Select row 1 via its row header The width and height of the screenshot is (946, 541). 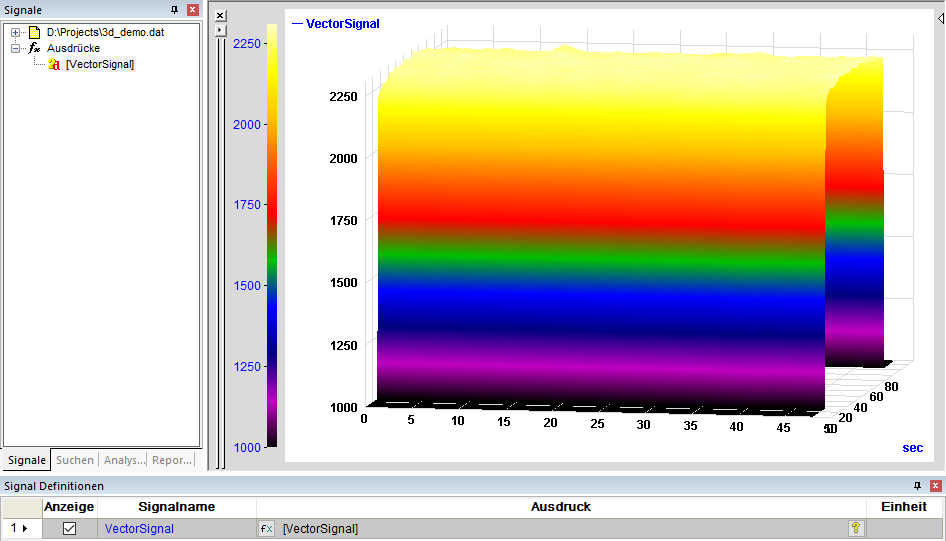(21, 528)
